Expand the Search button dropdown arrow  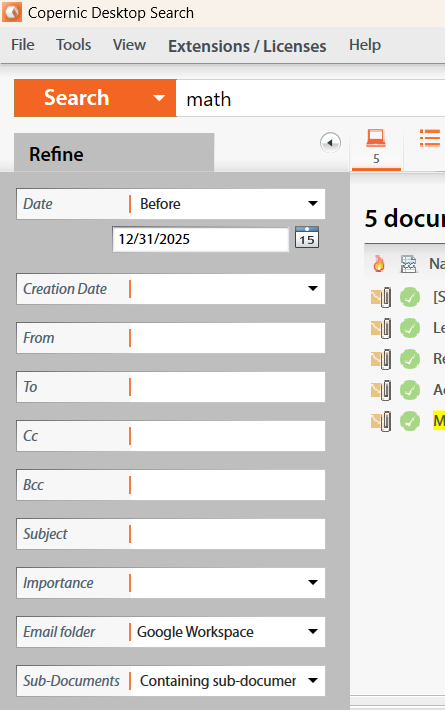pos(158,98)
